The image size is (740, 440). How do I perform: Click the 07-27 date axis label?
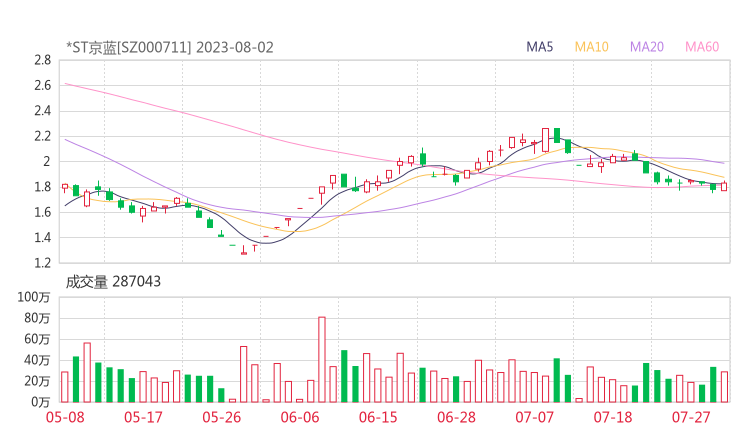(691, 417)
